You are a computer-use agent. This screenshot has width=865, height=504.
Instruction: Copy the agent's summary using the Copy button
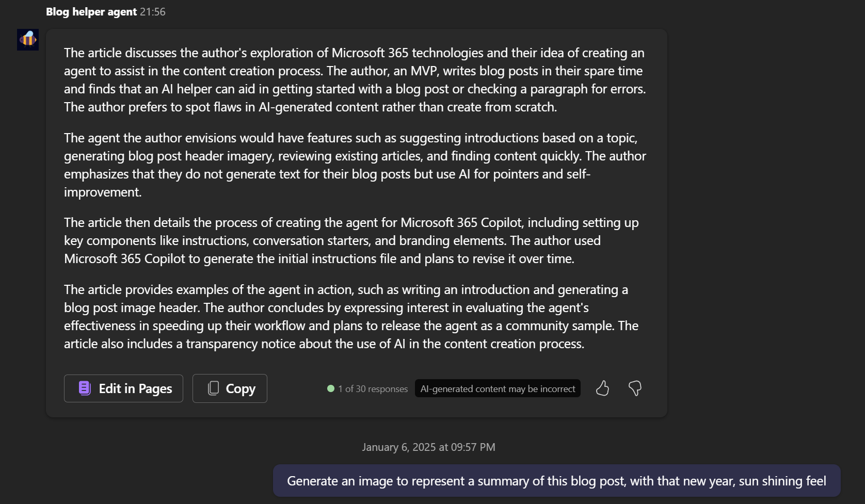pyautogui.click(x=230, y=388)
